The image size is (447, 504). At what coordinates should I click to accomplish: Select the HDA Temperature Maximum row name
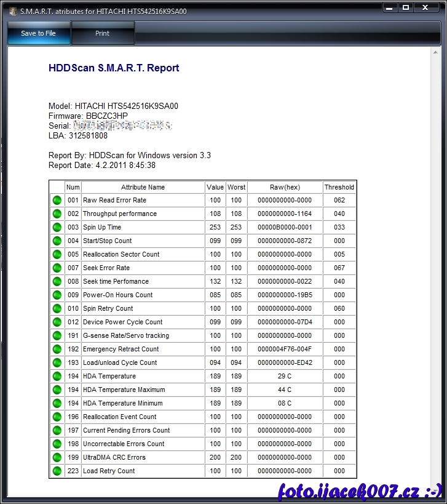pos(124,390)
